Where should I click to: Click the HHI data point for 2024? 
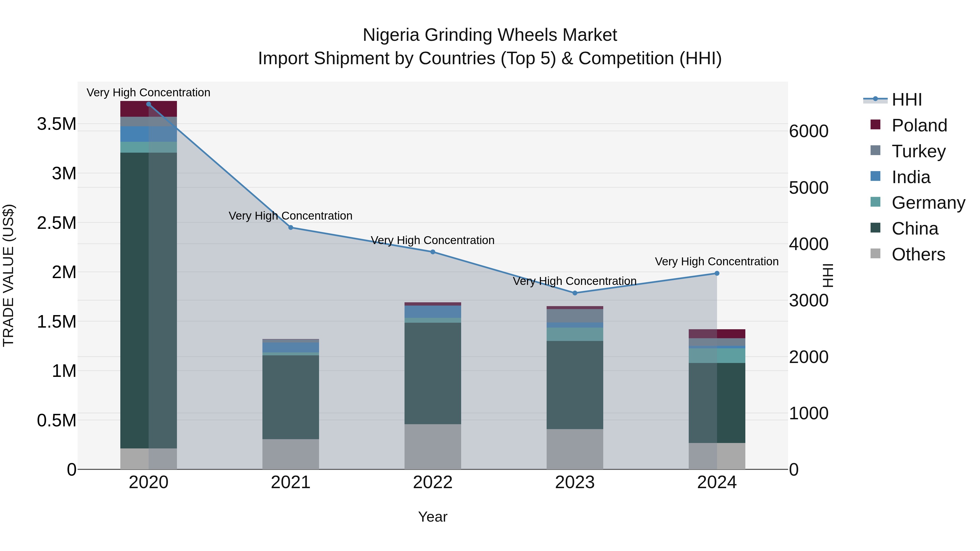pos(717,273)
